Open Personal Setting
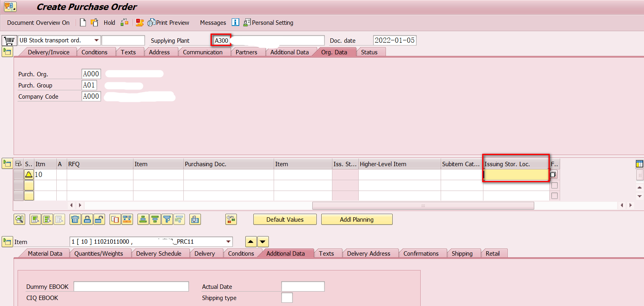Image resolution: width=644 pixels, height=306 pixels. pos(268,23)
